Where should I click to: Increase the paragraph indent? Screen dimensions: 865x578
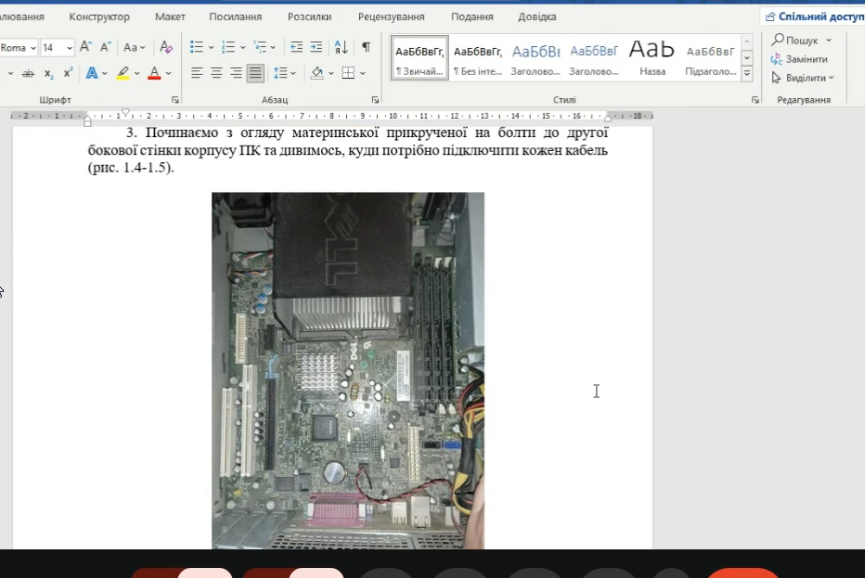[316, 47]
